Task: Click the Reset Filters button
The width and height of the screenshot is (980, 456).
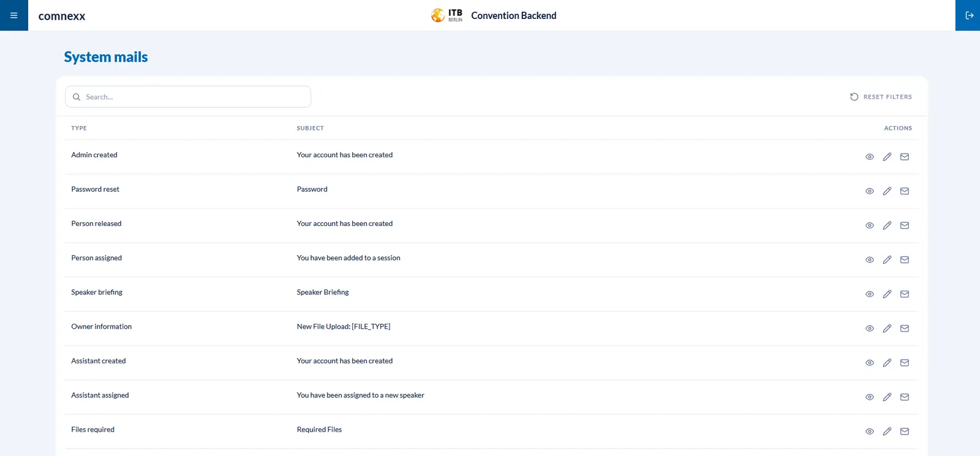Action: coord(881,97)
